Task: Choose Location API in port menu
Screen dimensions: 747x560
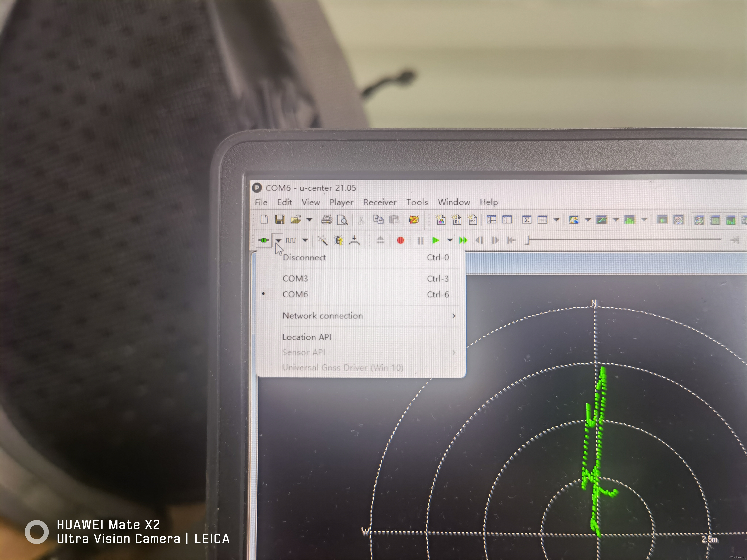Action: click(x=361, y=337)
